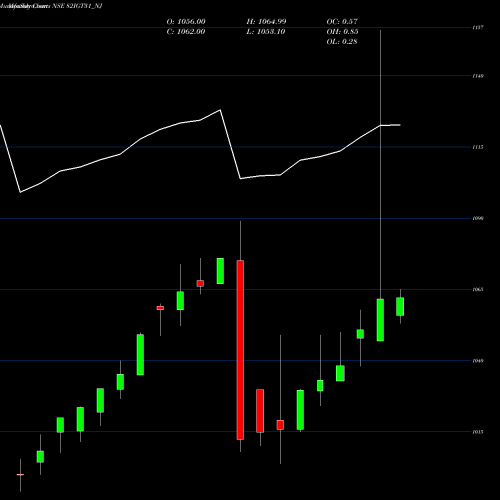Click the green candle with the longest upper wick
Image resolution: width=500 pixels, height=500 pixels.
(x=380, y=320)
